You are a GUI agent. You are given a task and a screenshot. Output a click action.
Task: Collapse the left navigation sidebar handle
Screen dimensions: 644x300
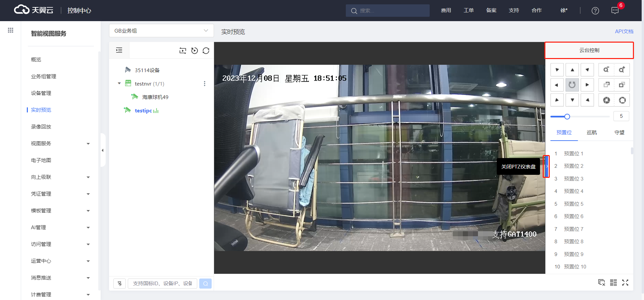click(x=103, y=150)
